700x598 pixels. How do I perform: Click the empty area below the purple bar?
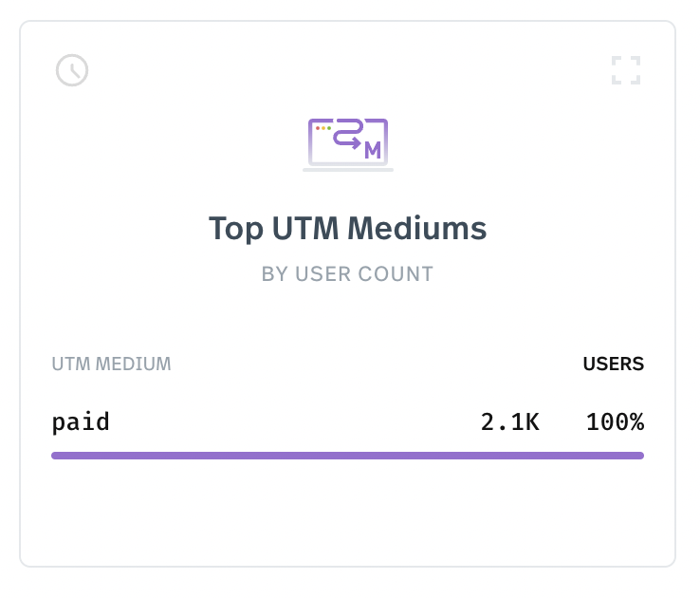[x=347, y=514]
